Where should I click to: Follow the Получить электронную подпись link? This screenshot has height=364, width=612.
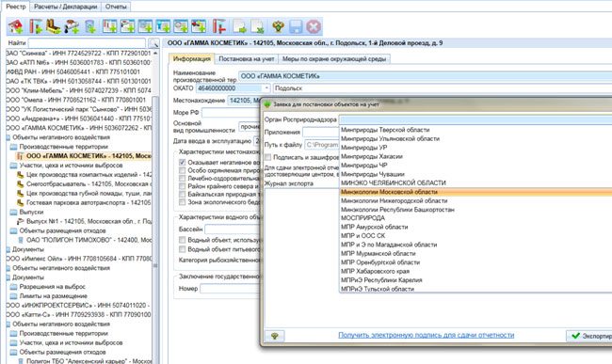(x=427, y=335)
